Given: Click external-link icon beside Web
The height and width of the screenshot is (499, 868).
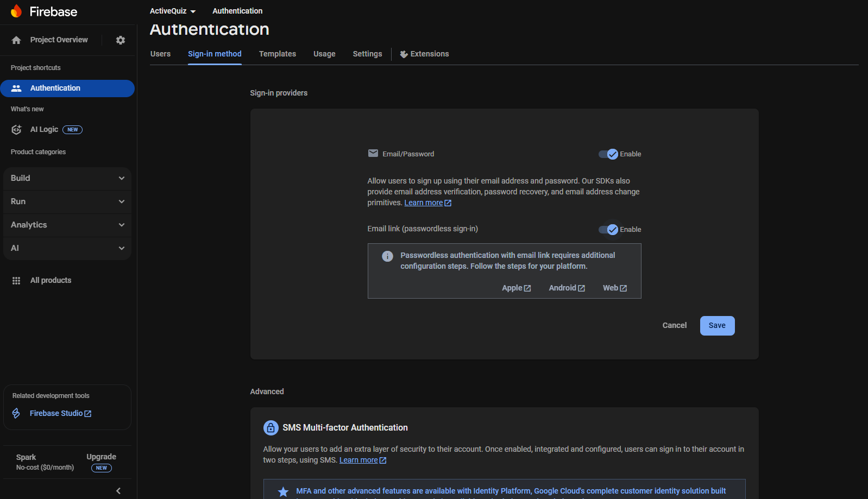Looking at the screenshot, I should click(624, 288).
